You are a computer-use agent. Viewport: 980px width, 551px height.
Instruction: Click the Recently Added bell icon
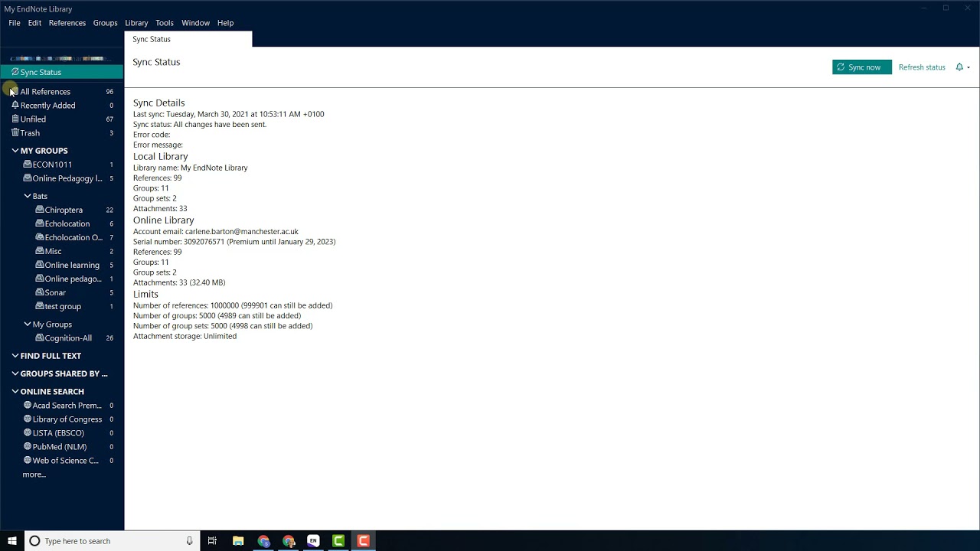15,106
